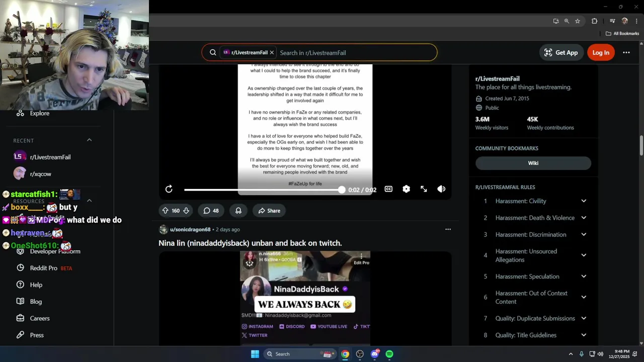Screen dimensions: 644x362
Task: Collapse the Recent section in sidebar
Action: coord(90,140)
